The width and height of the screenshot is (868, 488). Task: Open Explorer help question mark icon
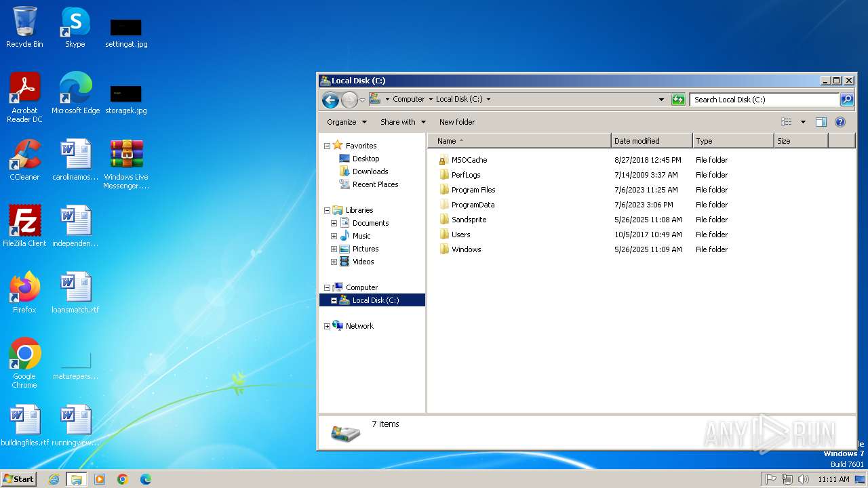(x=840, y=122)
